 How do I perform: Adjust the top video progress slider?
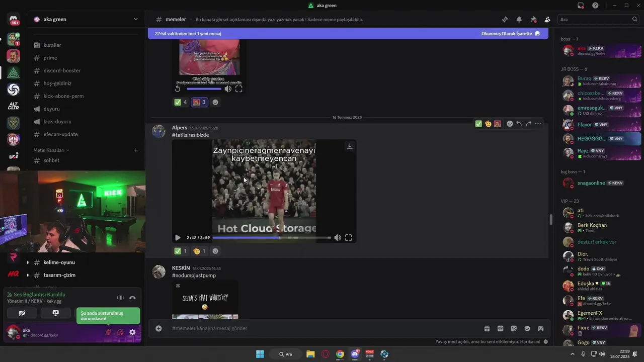tap(204, 89)
